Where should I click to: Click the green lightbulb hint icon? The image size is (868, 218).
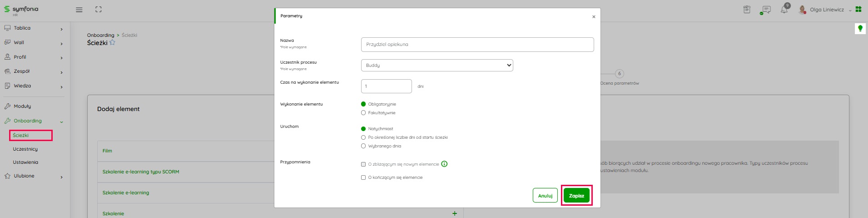click(860, 29)
